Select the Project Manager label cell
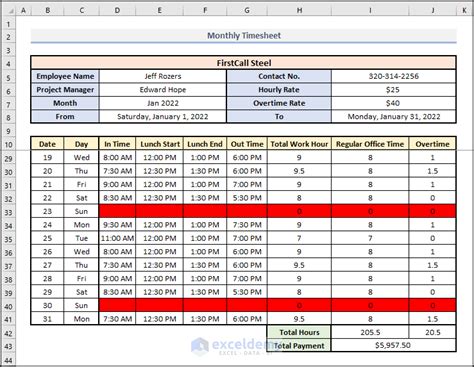The height and width of the screenshot is (367, 474). pyautogui.click(x=65, y=90)
